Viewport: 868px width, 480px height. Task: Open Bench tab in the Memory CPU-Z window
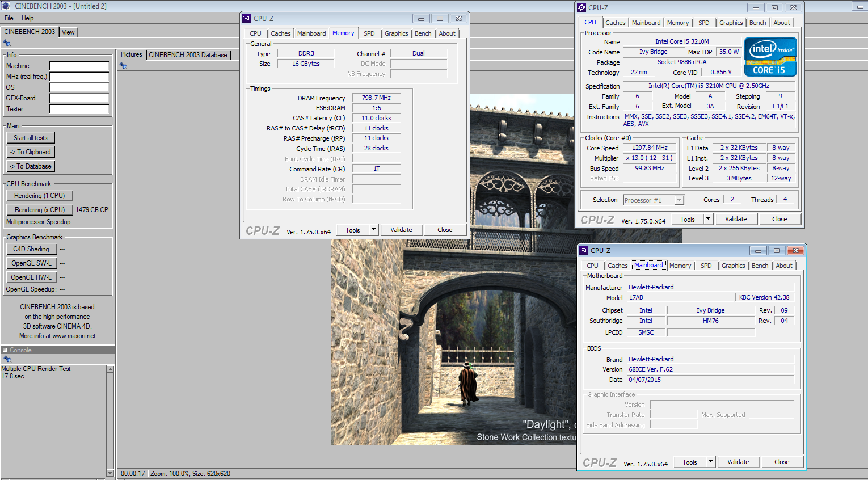(423, 33)
